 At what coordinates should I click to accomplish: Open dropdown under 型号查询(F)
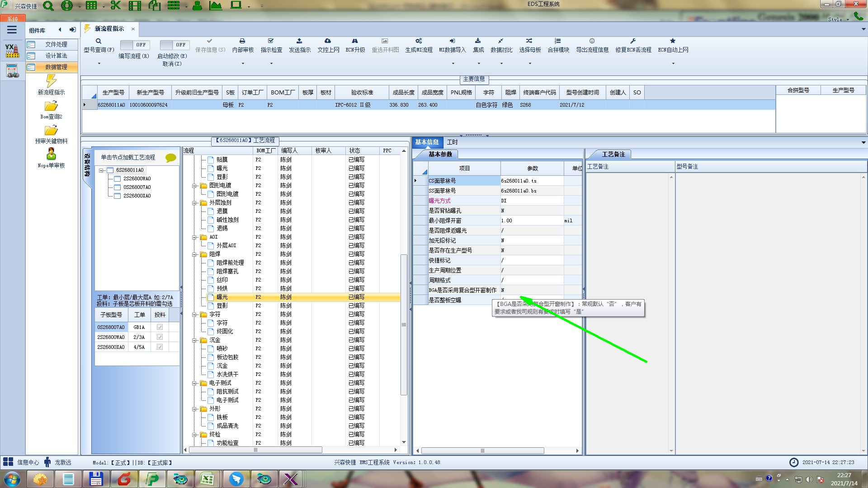(x=99, y=64)
